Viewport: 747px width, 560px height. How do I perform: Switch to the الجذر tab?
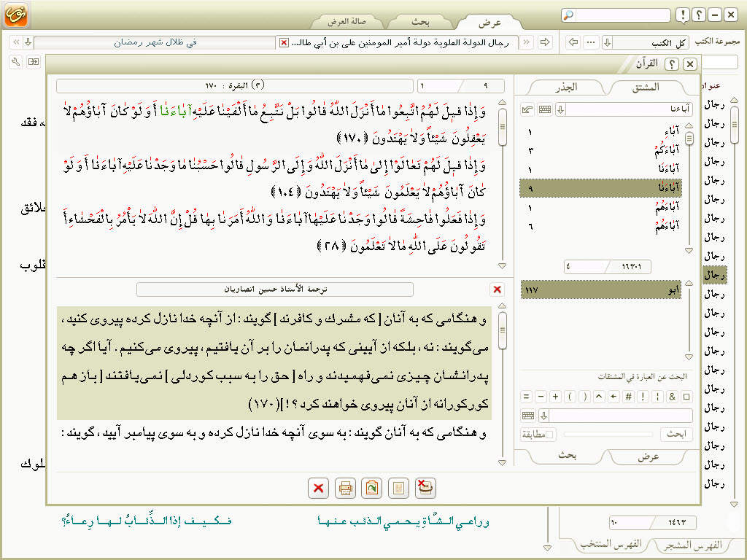point(561,87)
